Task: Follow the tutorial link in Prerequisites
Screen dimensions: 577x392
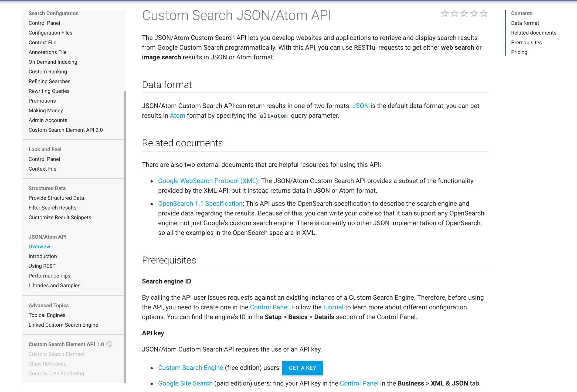Action: coord(333,307)
